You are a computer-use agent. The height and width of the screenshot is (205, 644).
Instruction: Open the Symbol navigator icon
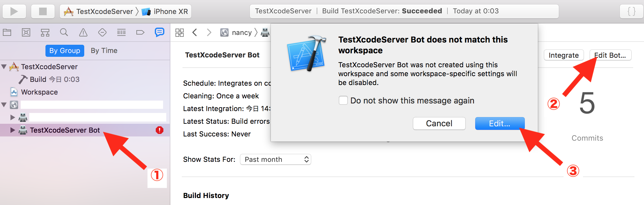pos(45,32)
